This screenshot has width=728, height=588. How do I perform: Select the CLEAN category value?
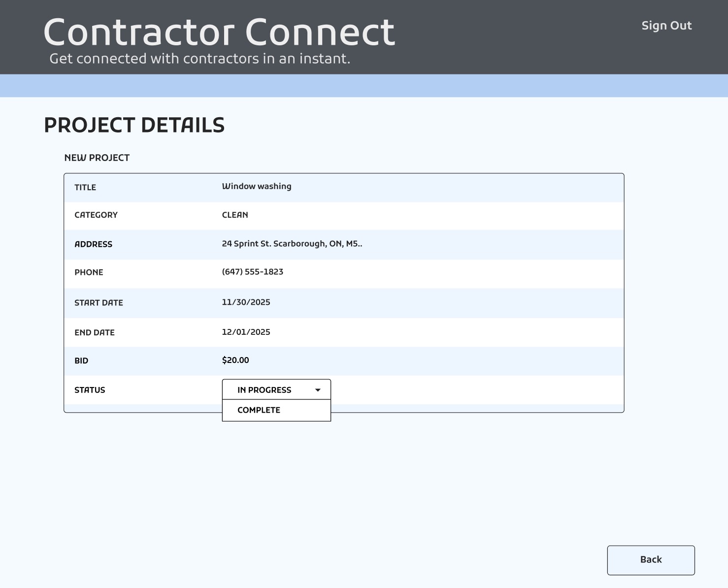[235, 215]
